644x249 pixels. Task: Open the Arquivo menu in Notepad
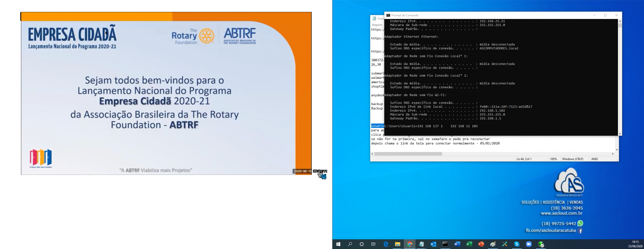[x=377, y=25]
